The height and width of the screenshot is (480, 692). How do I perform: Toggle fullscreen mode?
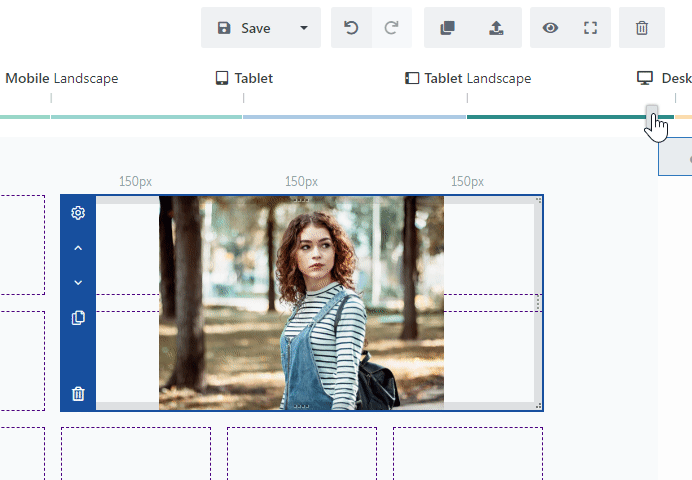coord(590,28)
